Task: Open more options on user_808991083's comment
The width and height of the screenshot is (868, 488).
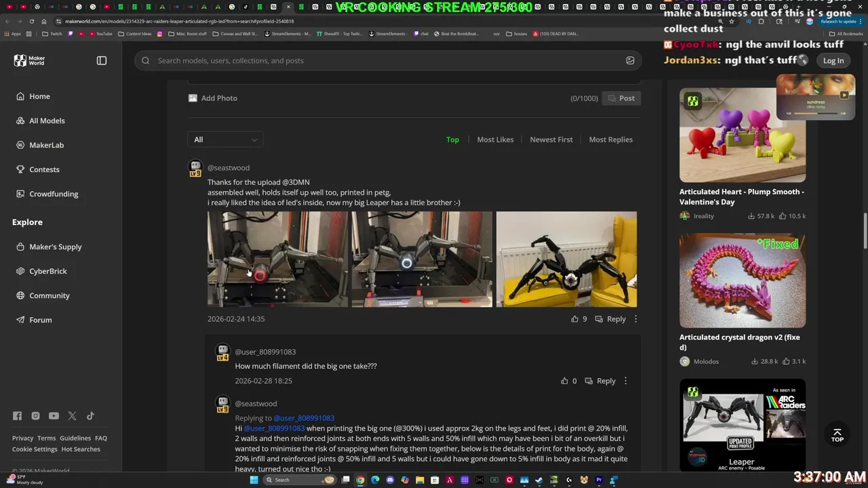Action: click(x=625, y=381)
